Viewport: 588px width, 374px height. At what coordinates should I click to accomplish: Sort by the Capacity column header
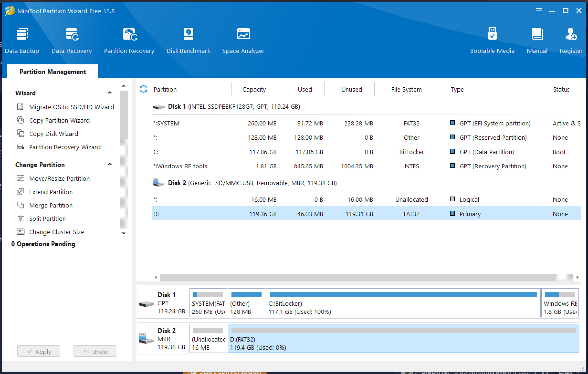pyautogui.click(x=254, y=89)
